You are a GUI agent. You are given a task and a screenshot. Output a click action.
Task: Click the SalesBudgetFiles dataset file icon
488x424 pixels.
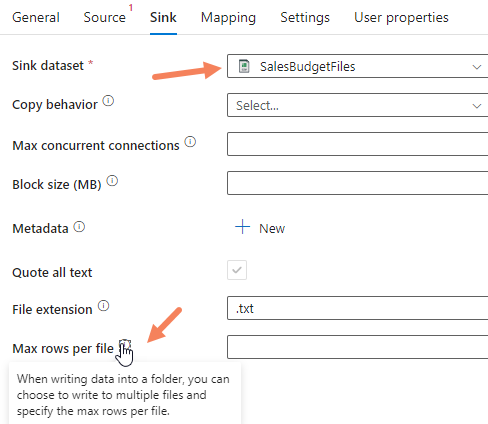(x=244, y=66)
